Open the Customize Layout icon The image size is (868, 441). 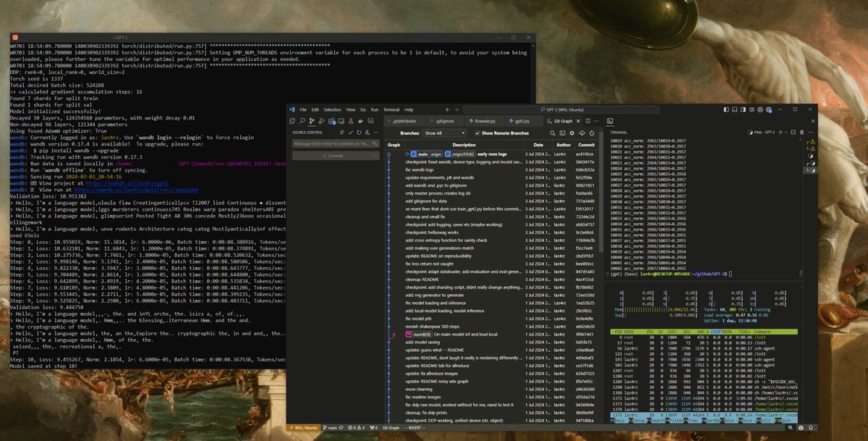[x=752, y=109]
